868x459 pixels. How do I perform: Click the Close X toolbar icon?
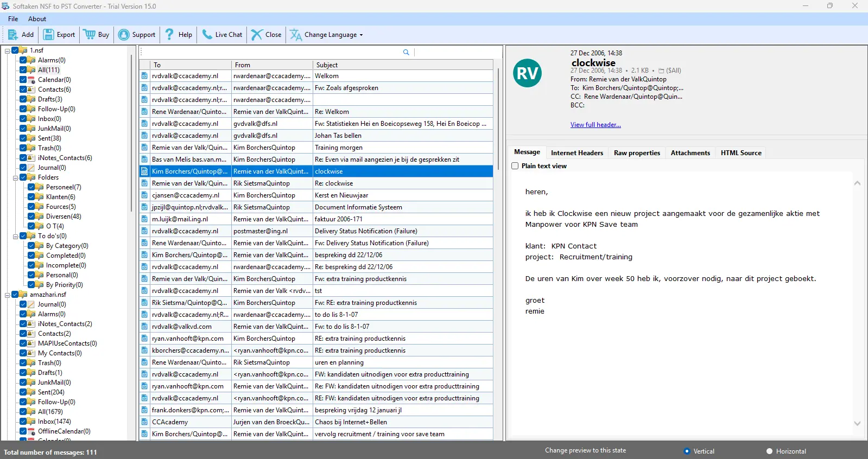(257, 35)
